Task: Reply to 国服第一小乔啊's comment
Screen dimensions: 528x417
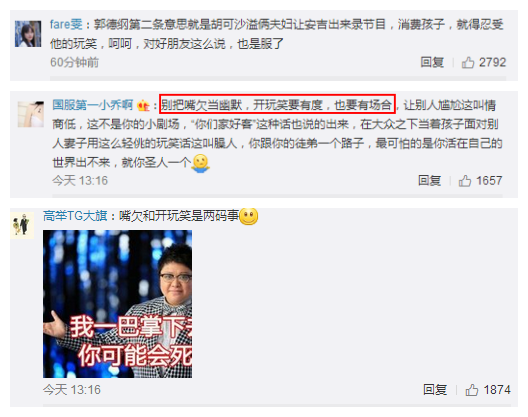Action: (x=429, y=181)
